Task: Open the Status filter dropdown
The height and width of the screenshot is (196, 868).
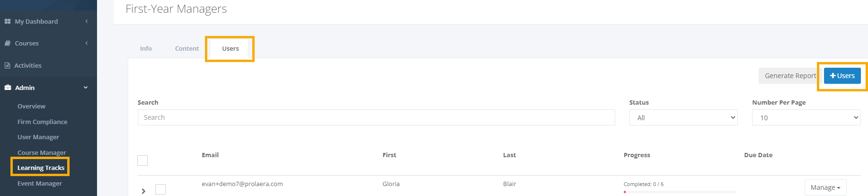Action: coord(683,117)
